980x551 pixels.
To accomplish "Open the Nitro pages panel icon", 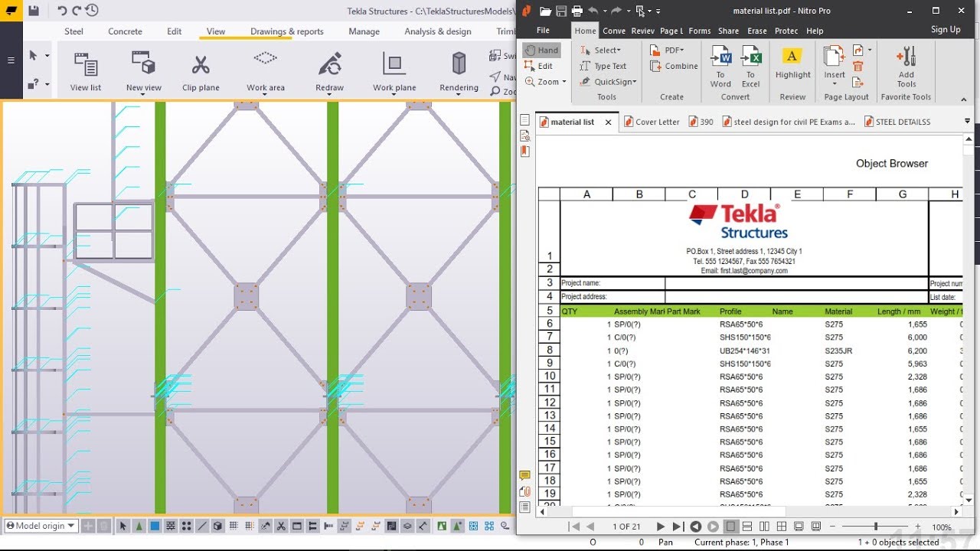I will pyautogui.click(x=524, y=120).
